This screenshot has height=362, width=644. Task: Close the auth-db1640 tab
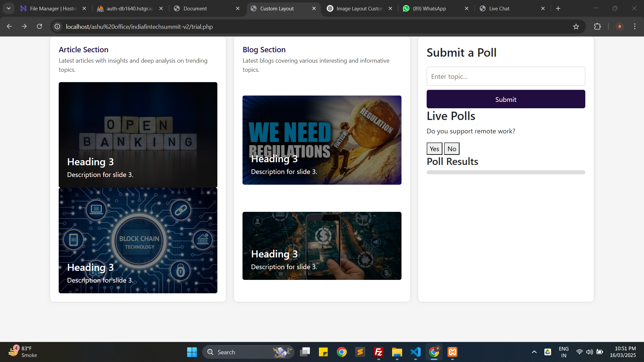tap(161, 8)
